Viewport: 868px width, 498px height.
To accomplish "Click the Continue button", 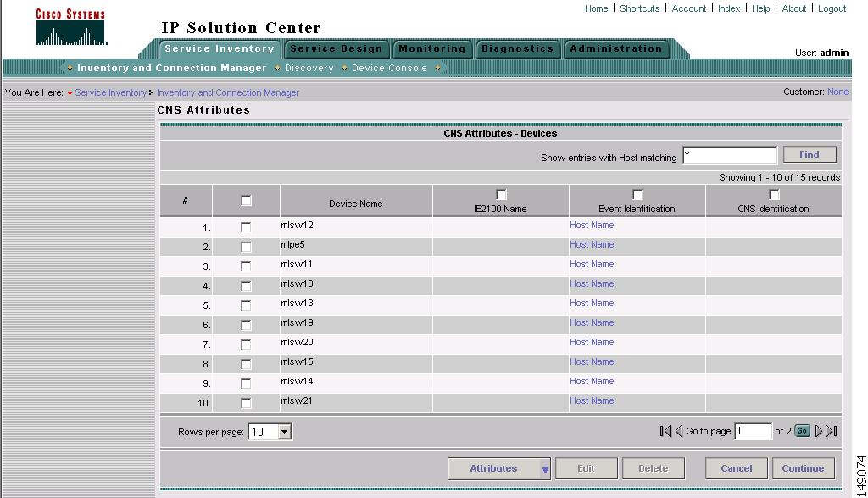I will pos(804,468).
